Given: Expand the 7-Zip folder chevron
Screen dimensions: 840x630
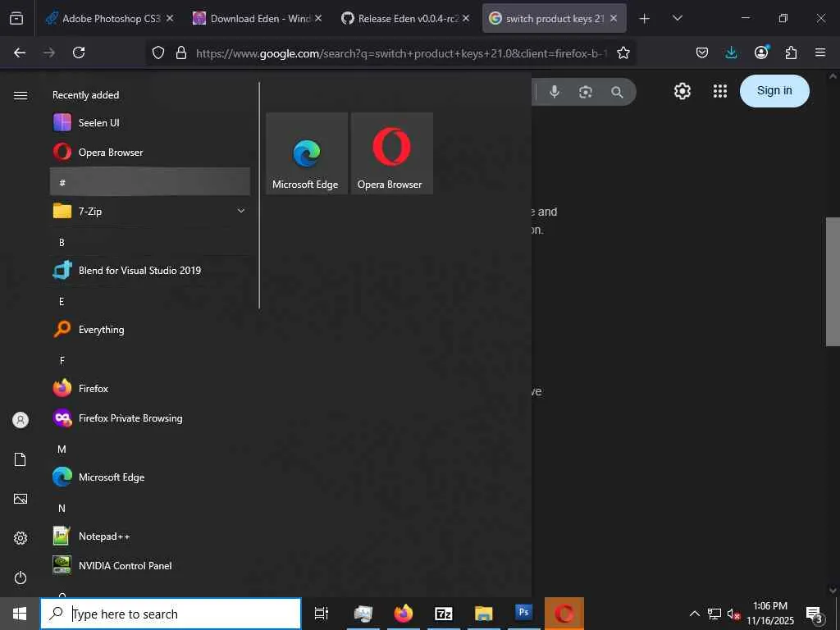Looking at the screenshot, I should (x=241, y=211).
